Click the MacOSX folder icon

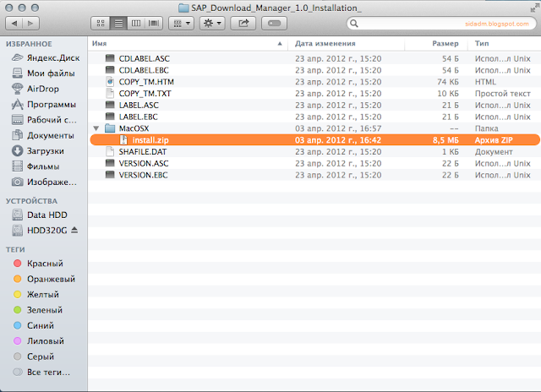coord(110,128)
